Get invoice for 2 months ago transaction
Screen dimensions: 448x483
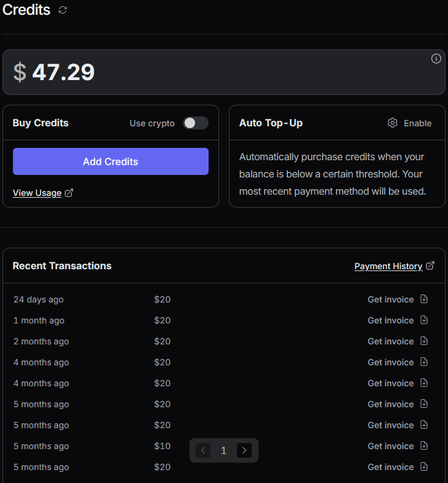[x=390, y=341]
